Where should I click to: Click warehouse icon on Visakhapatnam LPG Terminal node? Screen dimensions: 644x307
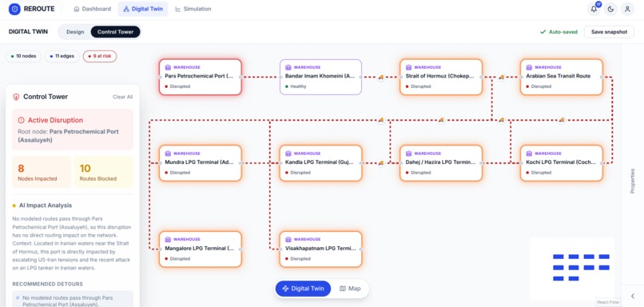coord(288,239)
